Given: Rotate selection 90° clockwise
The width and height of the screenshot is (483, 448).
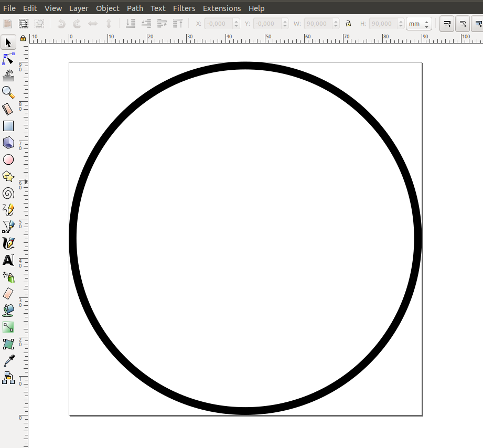Looking at the screenshot, I should point(77,24).
